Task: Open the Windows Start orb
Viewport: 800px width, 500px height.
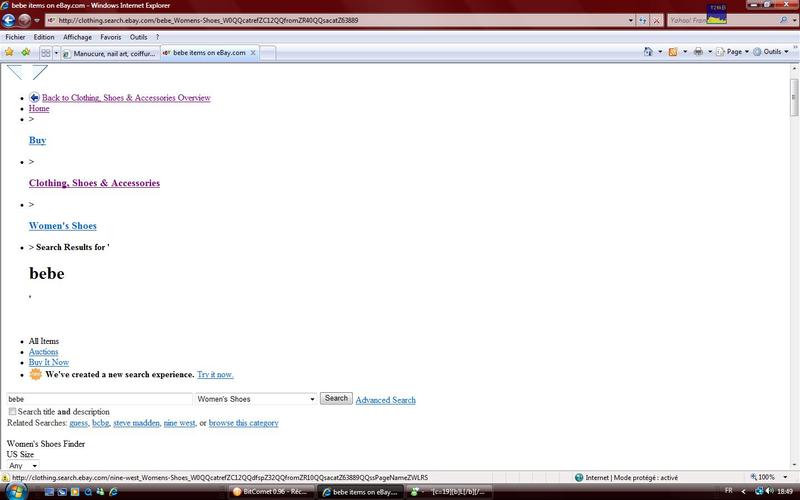Action: (12, 491)
